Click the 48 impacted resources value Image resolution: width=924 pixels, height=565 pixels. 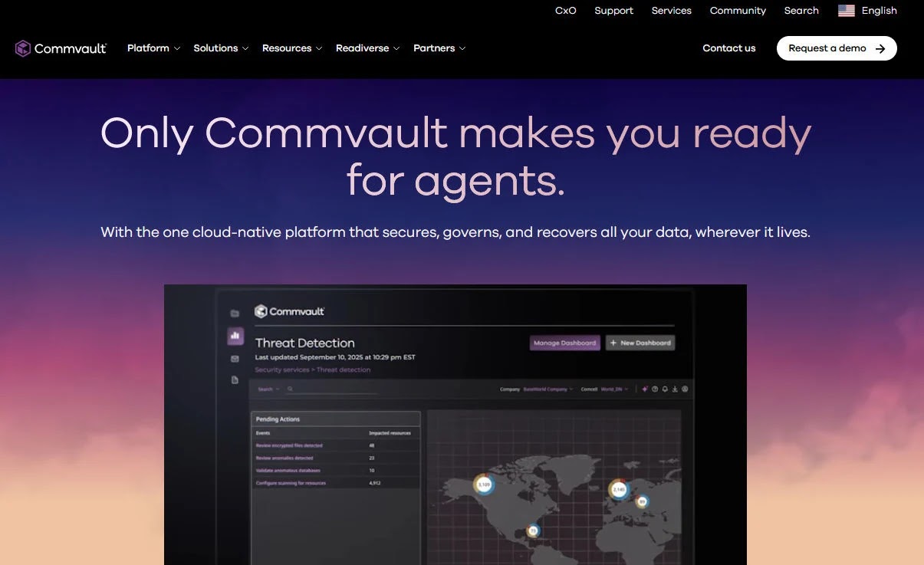[x=372, y=445]
